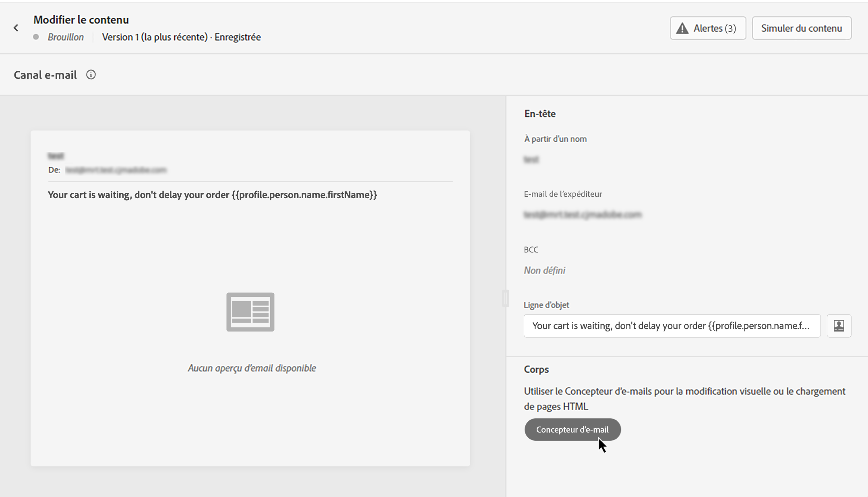Open the Canal e-mail info icon
Viewport: 868px width, 497px height.
coord(91,75)
